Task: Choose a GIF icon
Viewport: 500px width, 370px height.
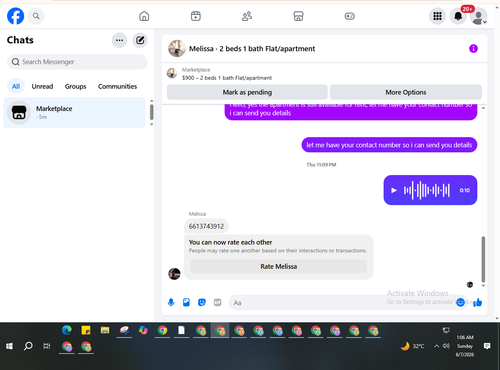Action: point(217,302)
